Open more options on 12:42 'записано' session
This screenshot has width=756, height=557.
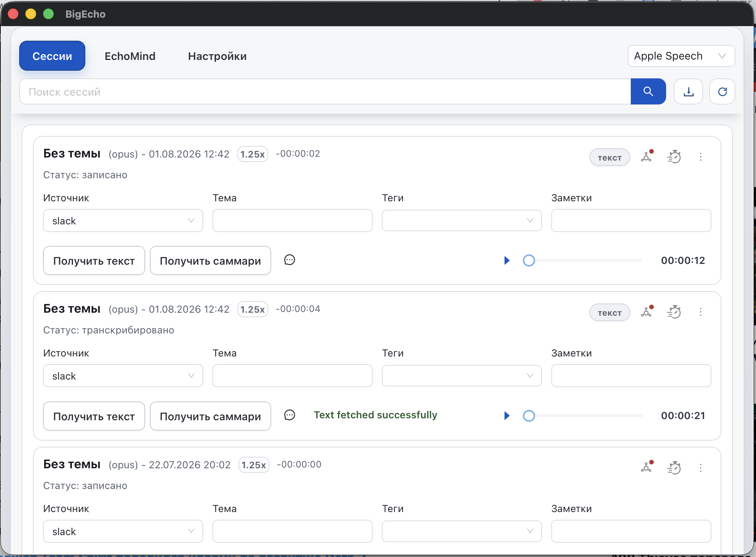701,157
